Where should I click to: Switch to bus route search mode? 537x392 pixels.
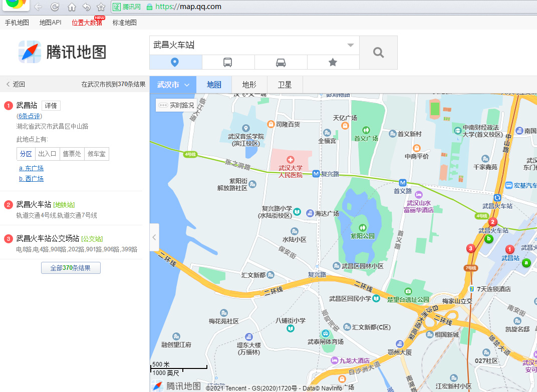[x=228, y=62]
